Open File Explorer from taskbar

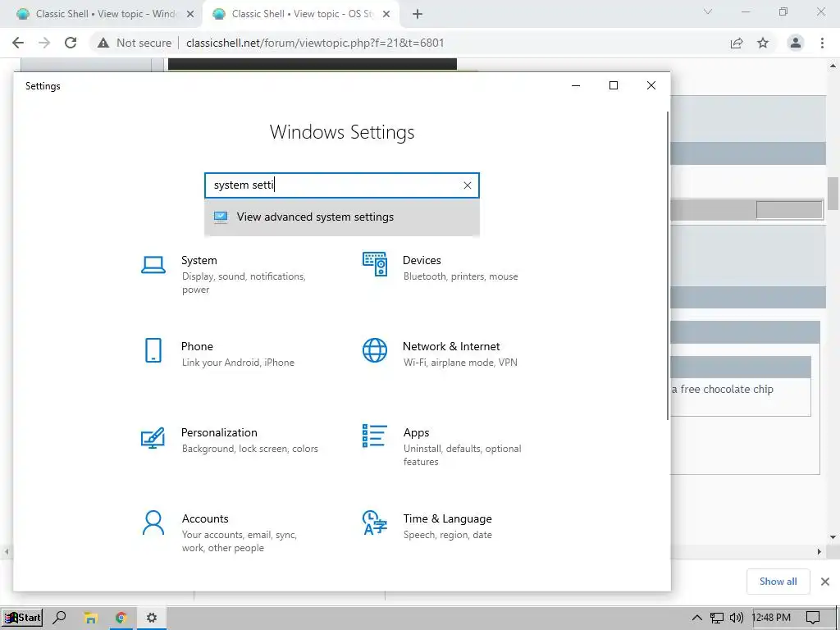(90, 618)
